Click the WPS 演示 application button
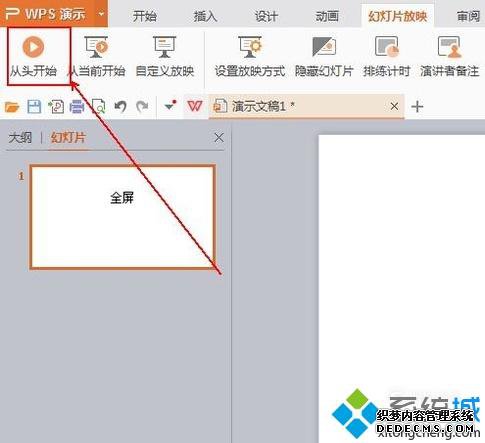 pyautogui.click(x=46, y=14)
